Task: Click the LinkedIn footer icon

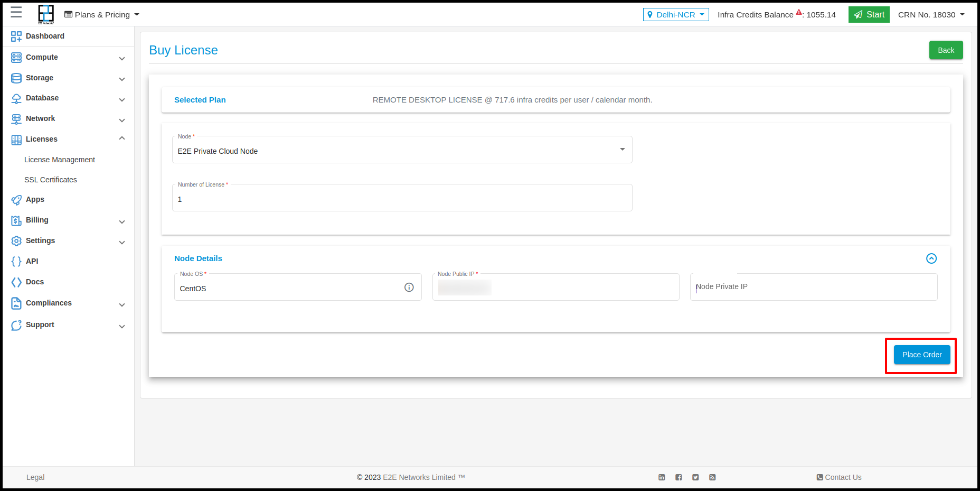Action: click(x=662, y=477)
